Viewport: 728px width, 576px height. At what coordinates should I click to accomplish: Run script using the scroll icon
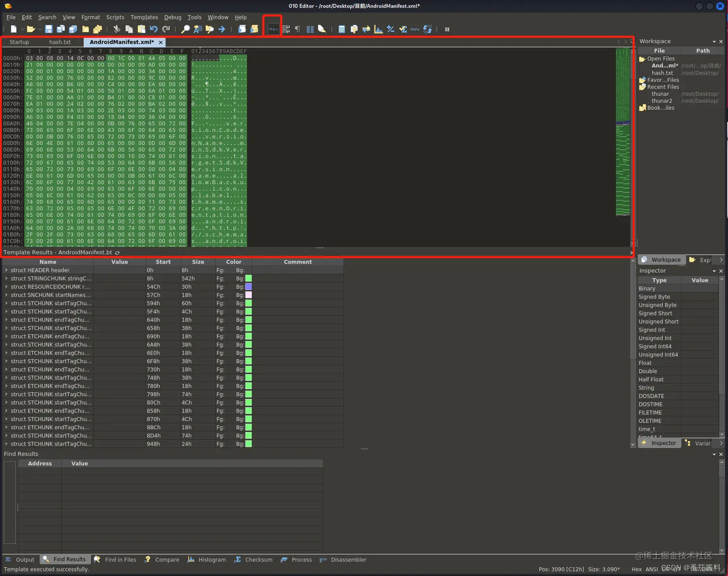[242, 29]
